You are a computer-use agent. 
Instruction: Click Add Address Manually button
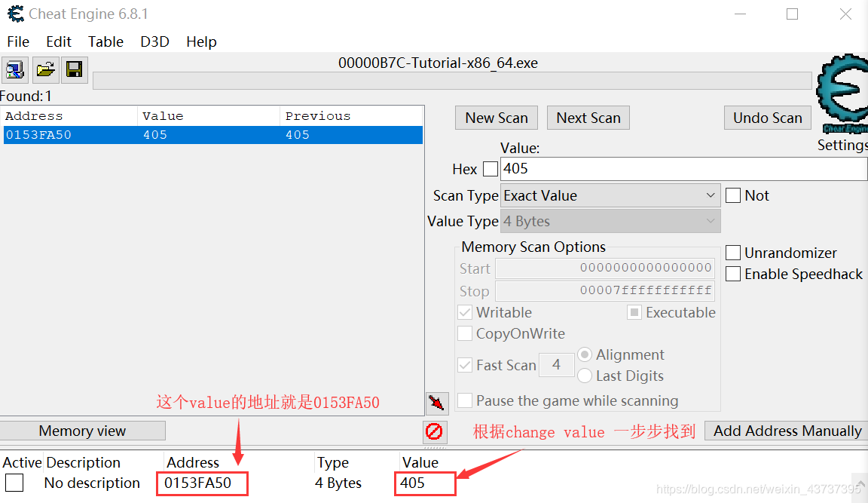[x=787, y=431]
